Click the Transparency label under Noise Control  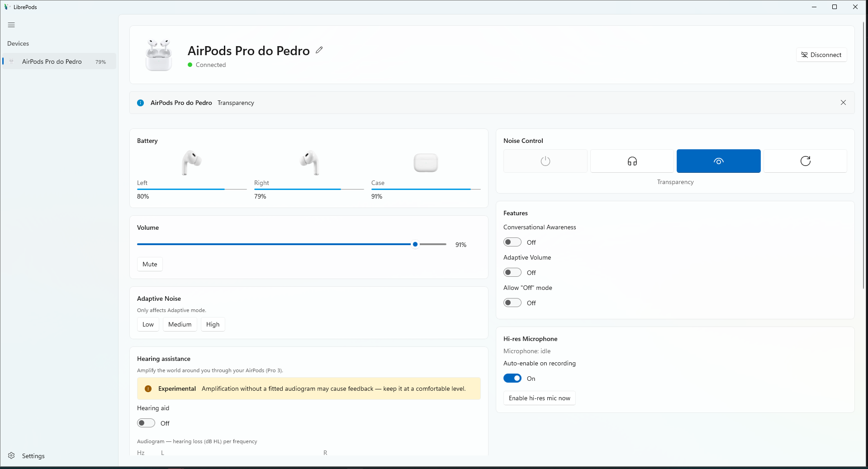click(675, 182)
